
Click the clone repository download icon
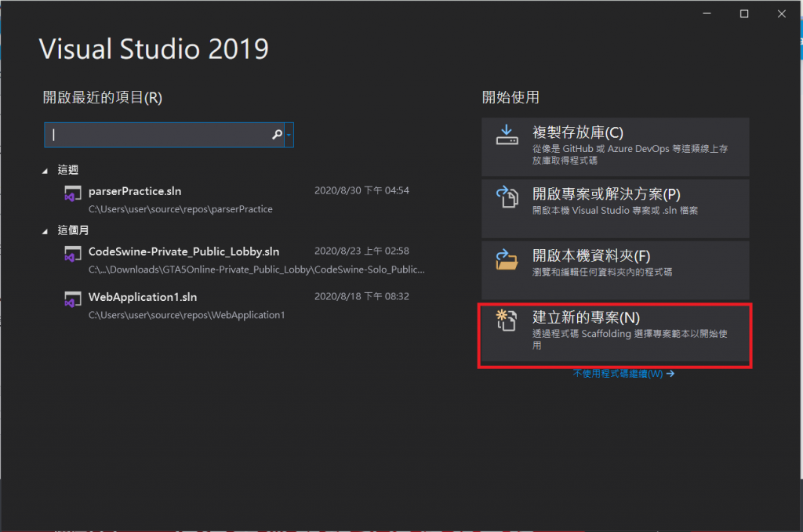pyautogui.click(x=507, y=135)
